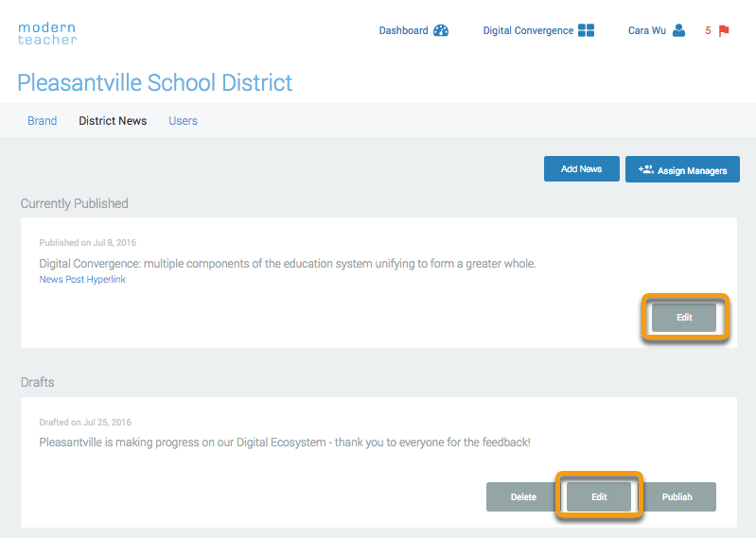Delete the Jul 25 draft post
756x538 pixels.
(x=523, y=496)
